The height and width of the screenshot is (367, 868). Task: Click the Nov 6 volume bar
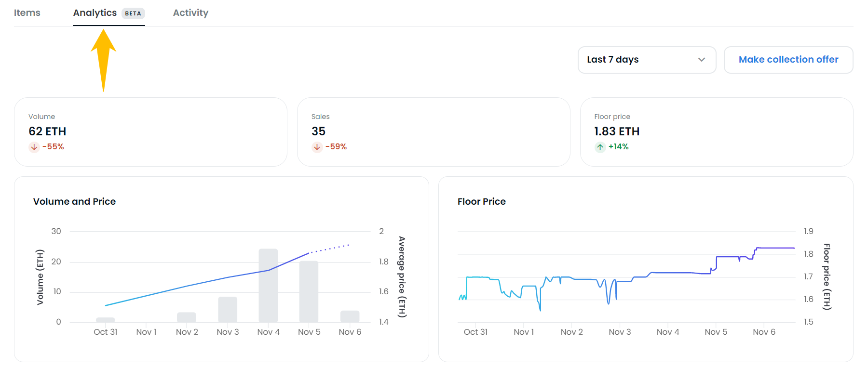(x=350, y=316)
